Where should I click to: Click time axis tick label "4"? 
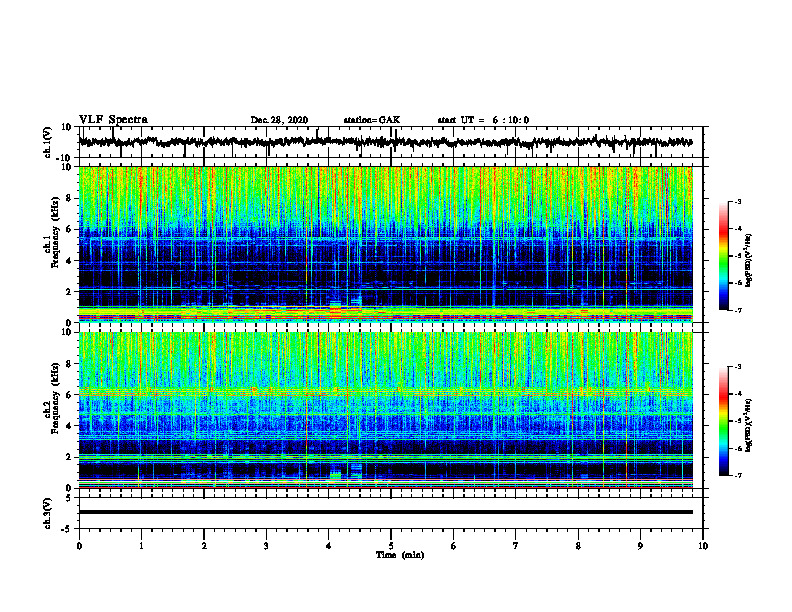coord(329,546)
